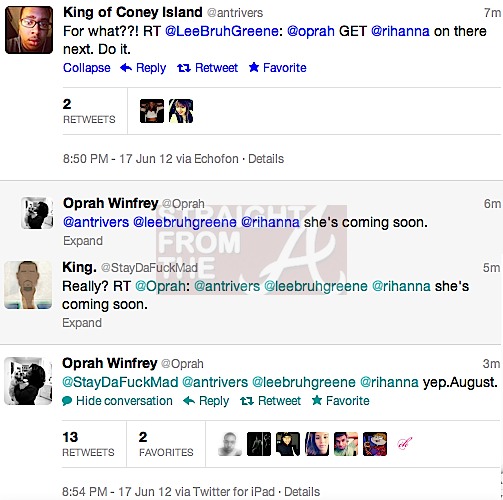Image resolution: width=503 pixels, height=500 pixels.
Task: Open Details link of the 8:50 PM tweet
Action: point(266,159)
